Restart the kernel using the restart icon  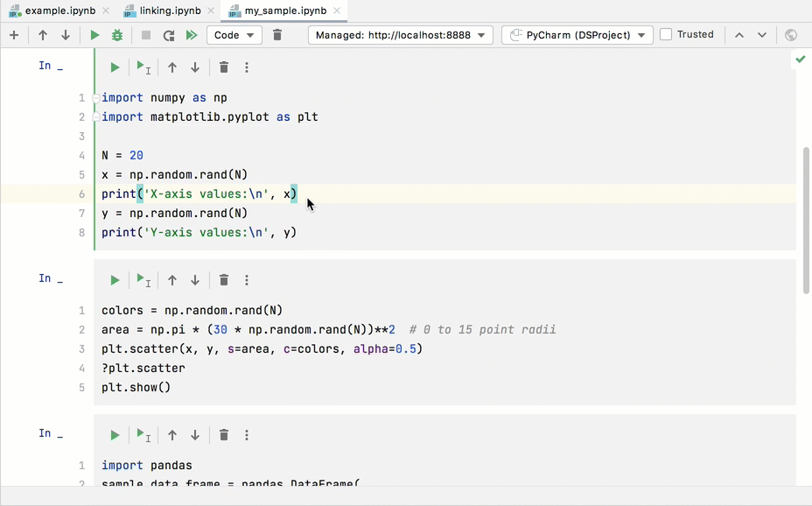tap(168, 34)
